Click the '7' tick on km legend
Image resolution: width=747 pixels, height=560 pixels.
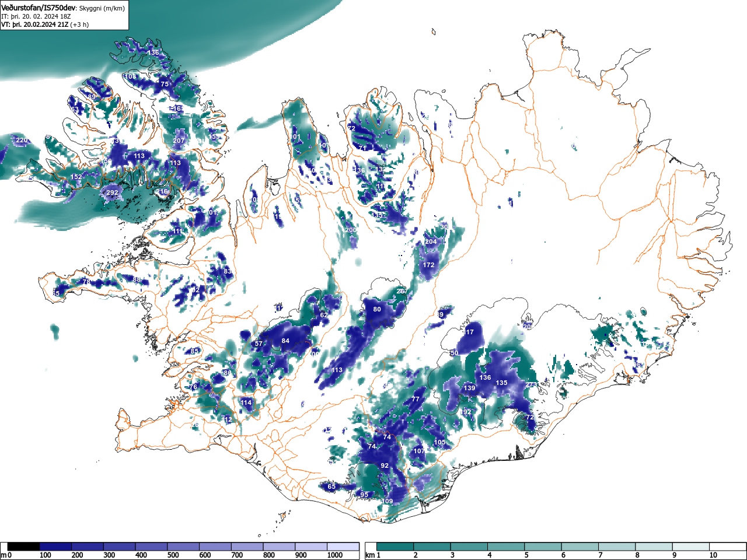click(601, 555)
